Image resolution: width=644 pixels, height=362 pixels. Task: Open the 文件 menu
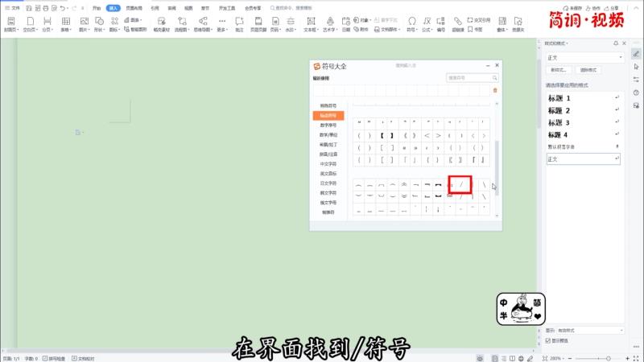14,7
